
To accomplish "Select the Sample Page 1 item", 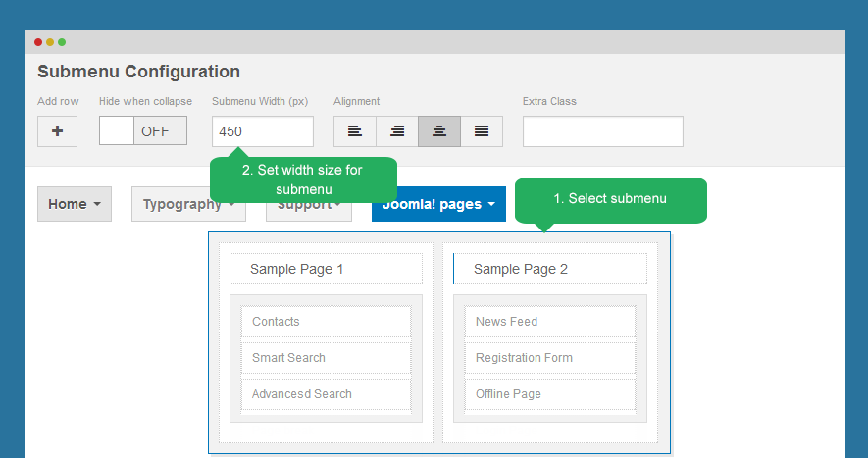I will point(326,269).
